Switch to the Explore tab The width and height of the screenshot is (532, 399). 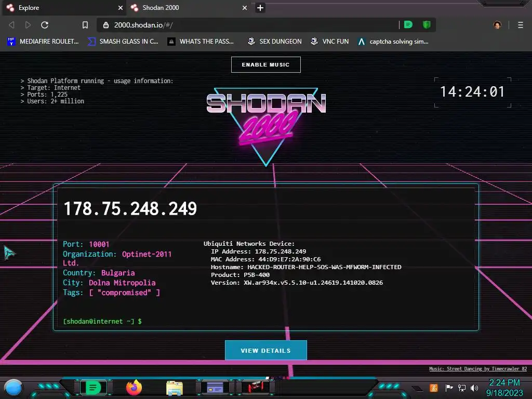click(64, 8)
